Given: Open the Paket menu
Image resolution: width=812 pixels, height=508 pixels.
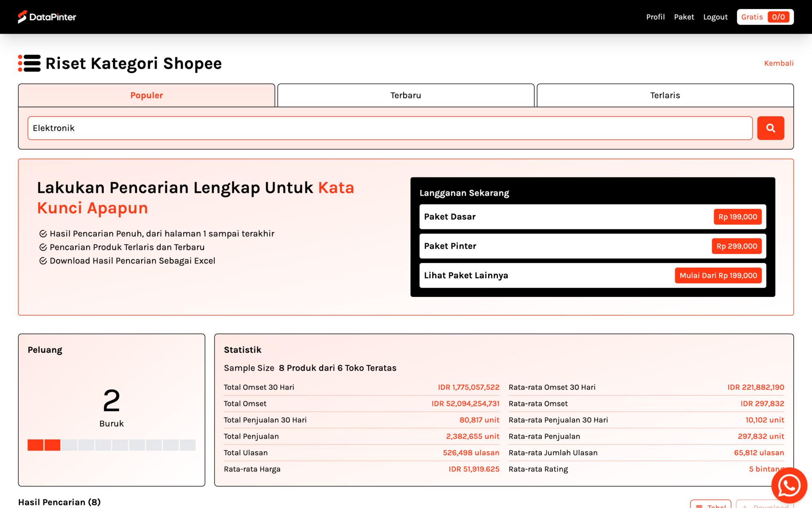Looking at the screenshot, I should tap(684, 17).
